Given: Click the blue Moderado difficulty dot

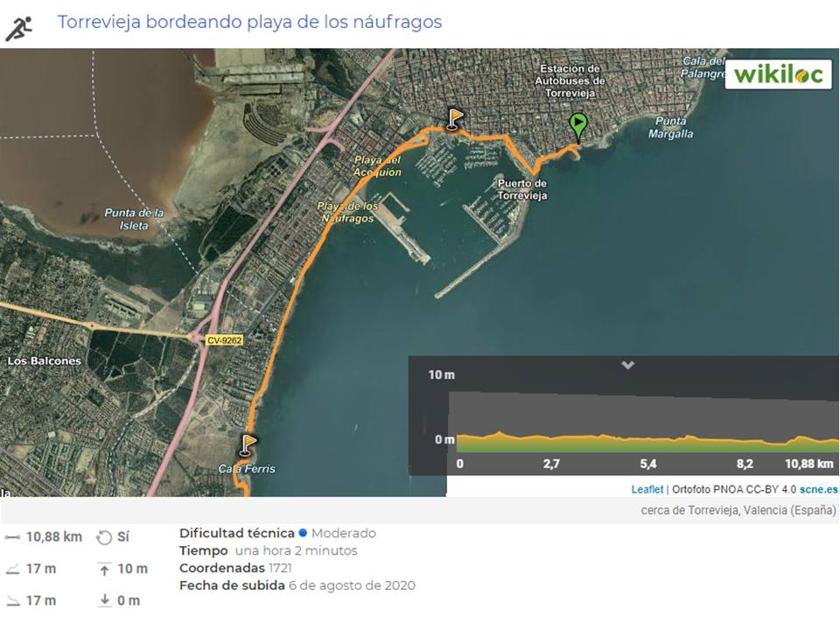Looking at the screenshot, I should [x=302, y=533].
